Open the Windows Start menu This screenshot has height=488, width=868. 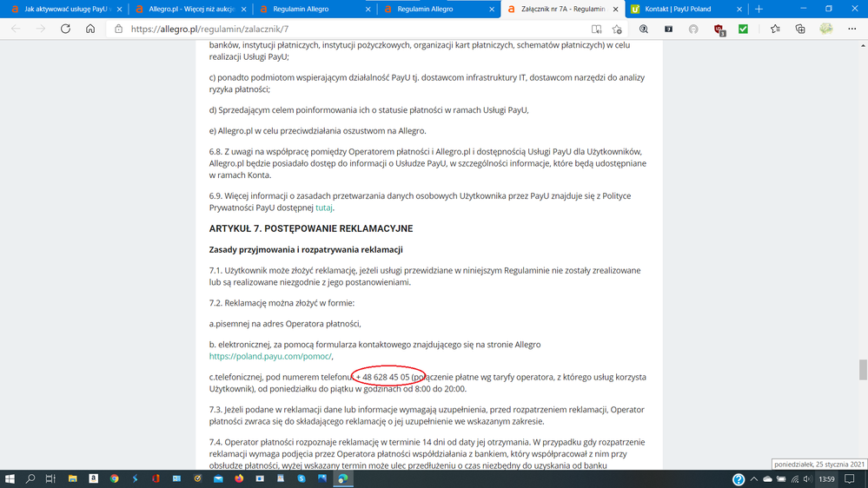pos(10,478)
